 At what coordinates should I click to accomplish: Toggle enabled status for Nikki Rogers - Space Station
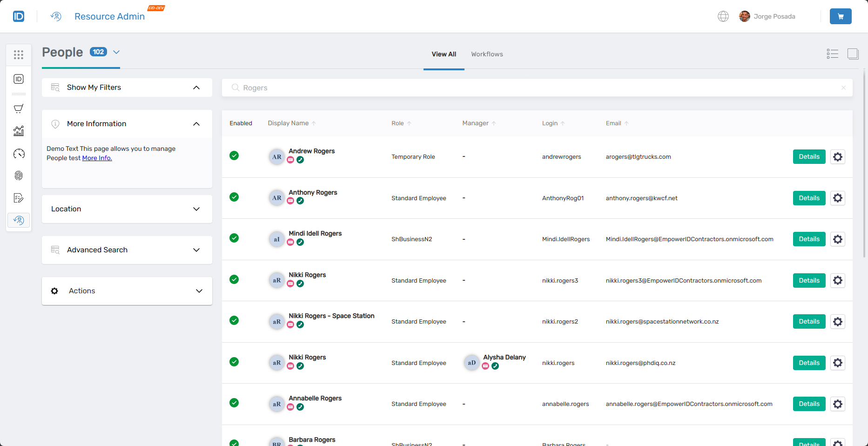click(234, 320)
